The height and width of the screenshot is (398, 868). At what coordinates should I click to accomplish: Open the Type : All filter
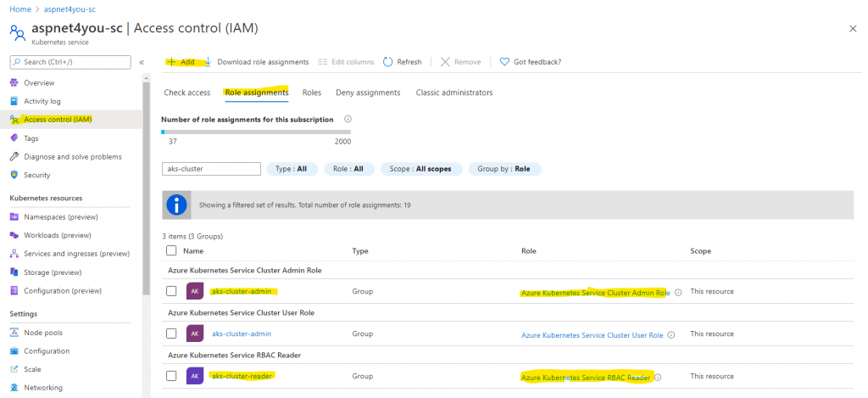click(292, 169)
